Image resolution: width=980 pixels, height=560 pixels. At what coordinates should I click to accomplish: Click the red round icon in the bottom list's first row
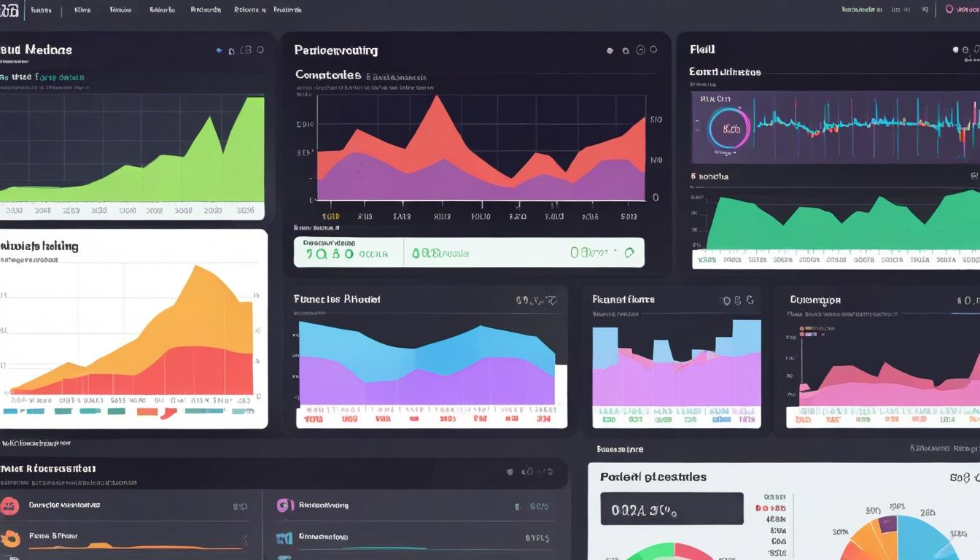click(x=9, y=505)
